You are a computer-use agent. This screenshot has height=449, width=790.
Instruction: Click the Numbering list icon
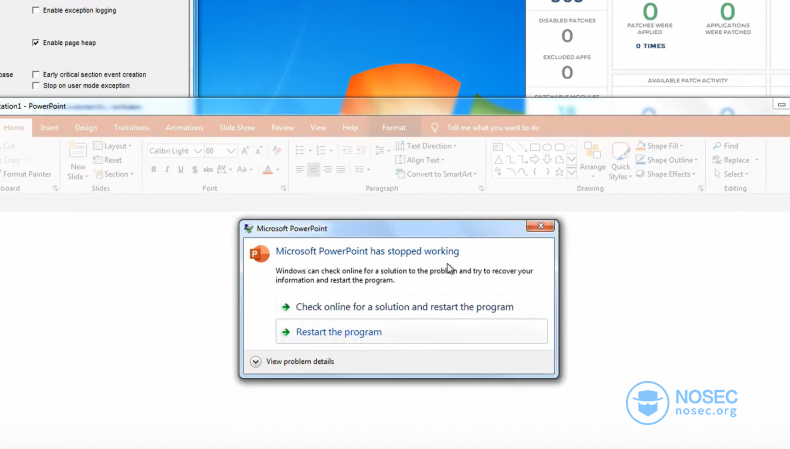coord(321,150)
